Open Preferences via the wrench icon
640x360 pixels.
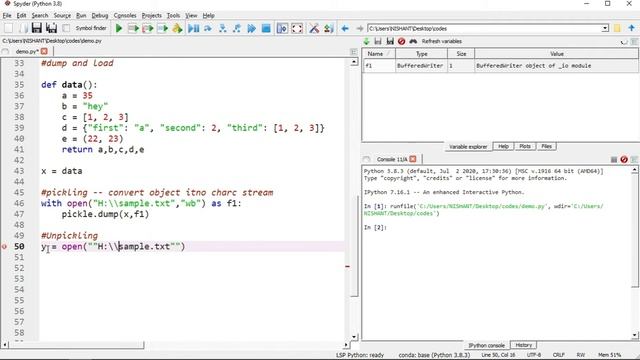(x=314, y=28)
